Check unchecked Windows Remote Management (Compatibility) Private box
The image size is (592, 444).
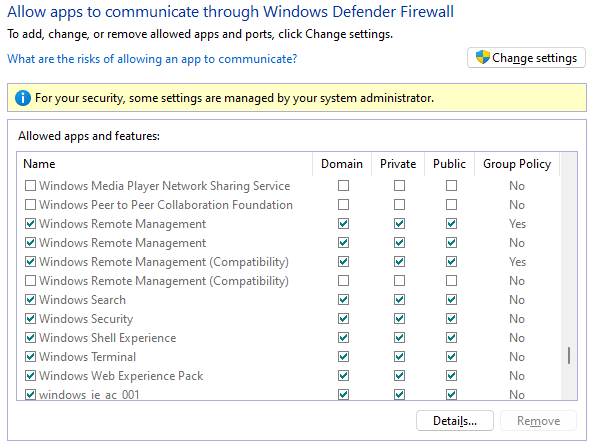click(x=399, y=281)
